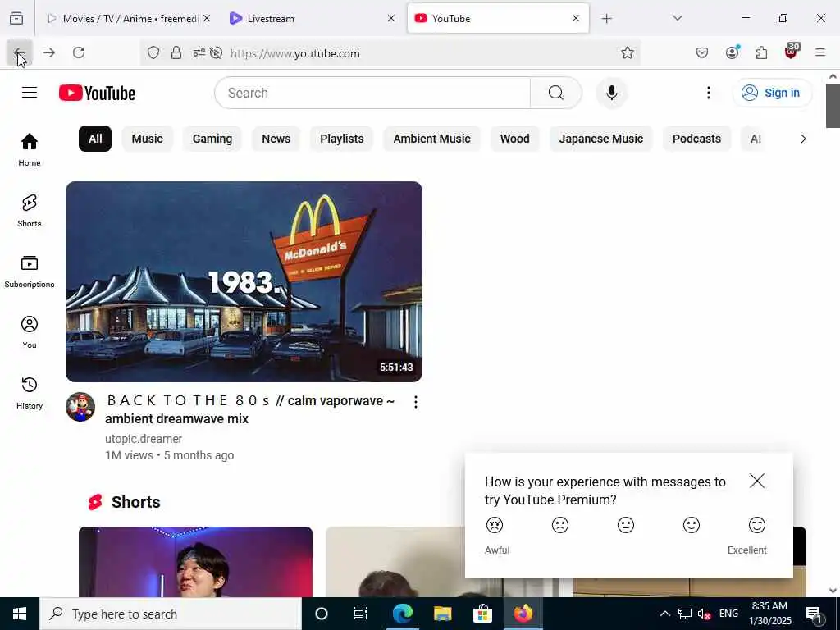This screenshot has width=840, height=630.
Task: Open the Windows Start menu
Action: pyautogui.click(x=20, y=614)
